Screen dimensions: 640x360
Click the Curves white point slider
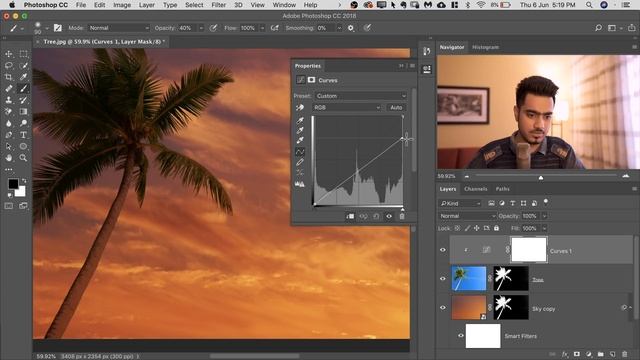click(x=402, y=209)
